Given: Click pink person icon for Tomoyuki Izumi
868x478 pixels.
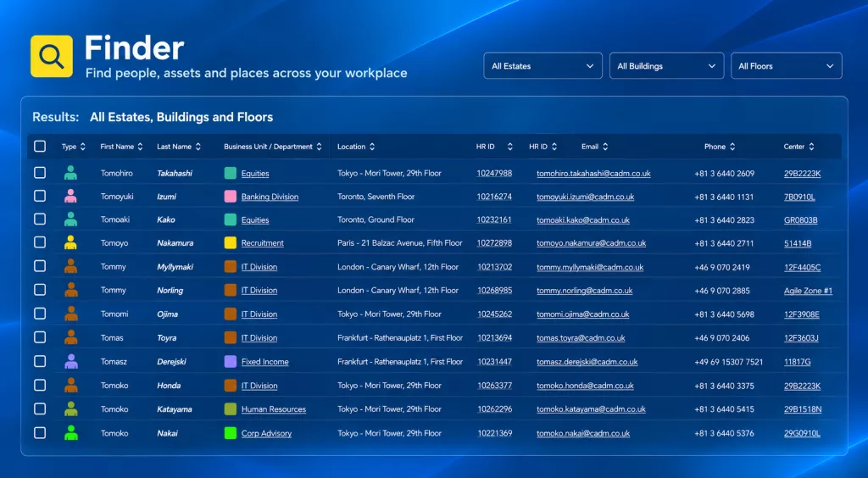Looking at the screenshot, I should pos(70,196).
